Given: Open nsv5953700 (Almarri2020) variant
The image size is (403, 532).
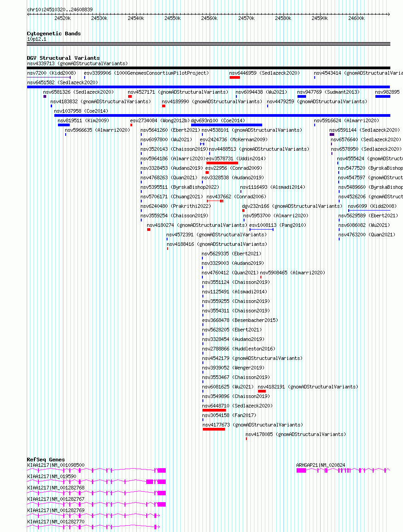Looking at the screenshot, I should tap(276, 216).
